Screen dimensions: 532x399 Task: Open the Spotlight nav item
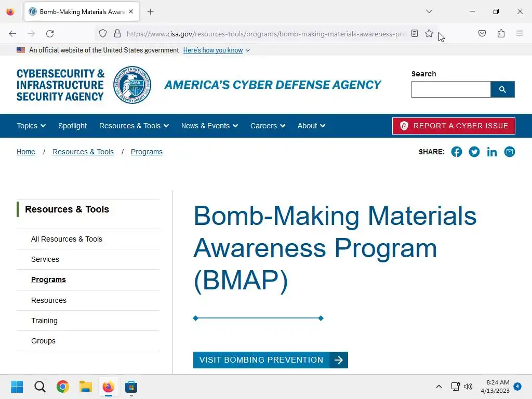[x=73, y=126]
